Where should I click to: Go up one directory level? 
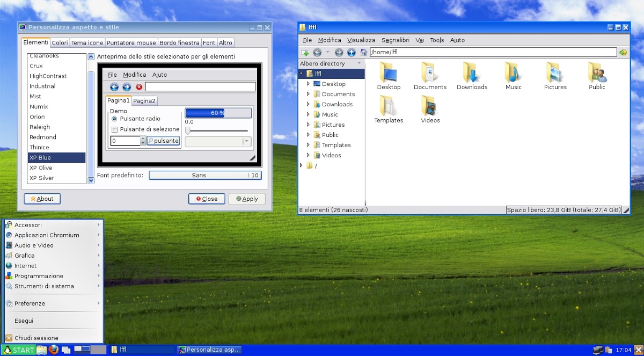352,52
